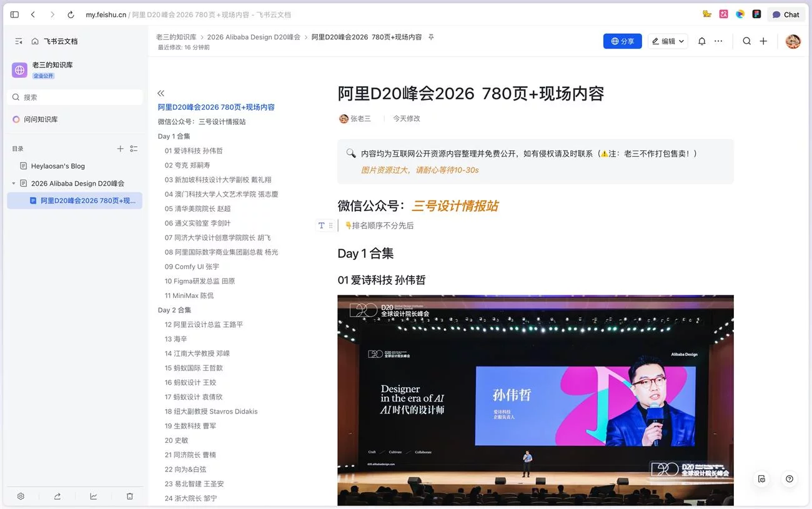Pin the document using the breadcrumb pin icon
The height and width of the screenshot is (509, 812).
coord(431,37)
